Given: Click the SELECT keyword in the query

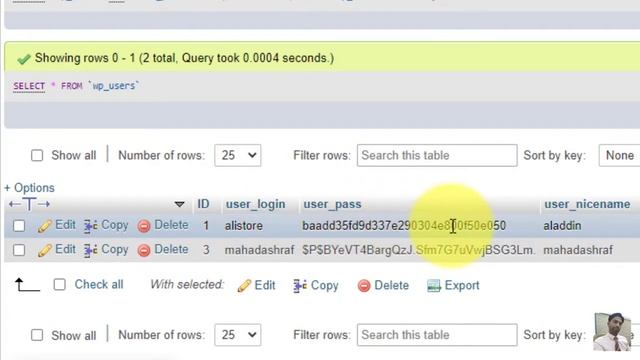Looking at the screenshot, I should 29,86.
